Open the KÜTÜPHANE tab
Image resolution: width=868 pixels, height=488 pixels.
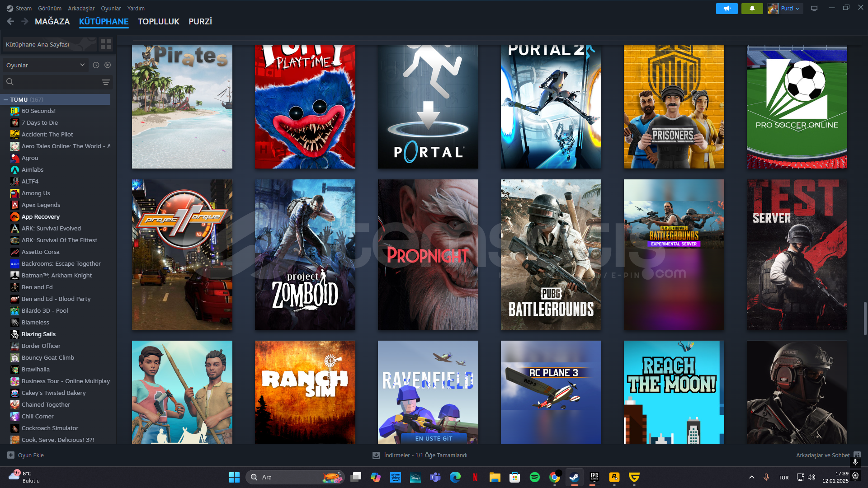coord(104,21)
